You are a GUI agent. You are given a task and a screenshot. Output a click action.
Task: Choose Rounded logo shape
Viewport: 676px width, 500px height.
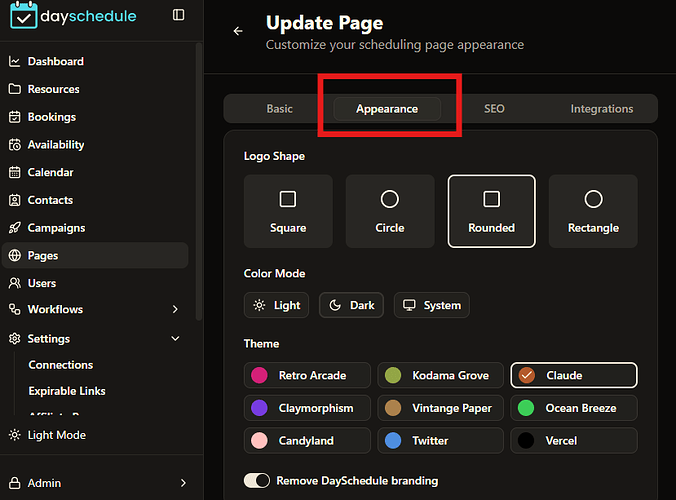pyautogui.click(x=491, y=211)
